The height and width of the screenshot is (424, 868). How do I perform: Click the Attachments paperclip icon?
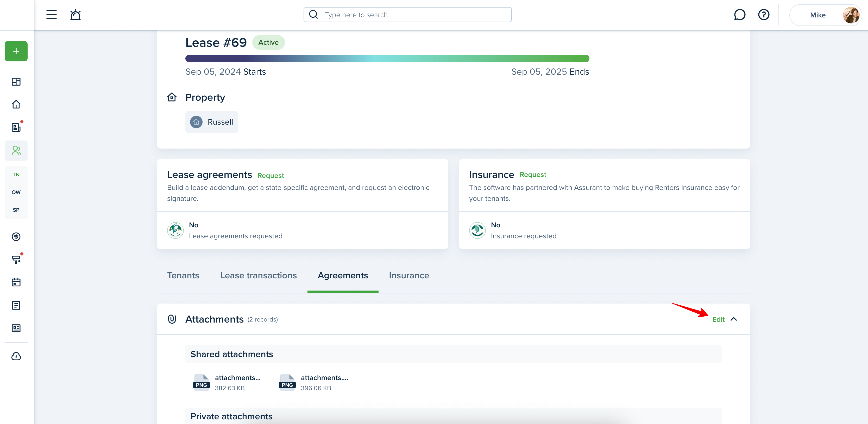[x=172, y=319]
